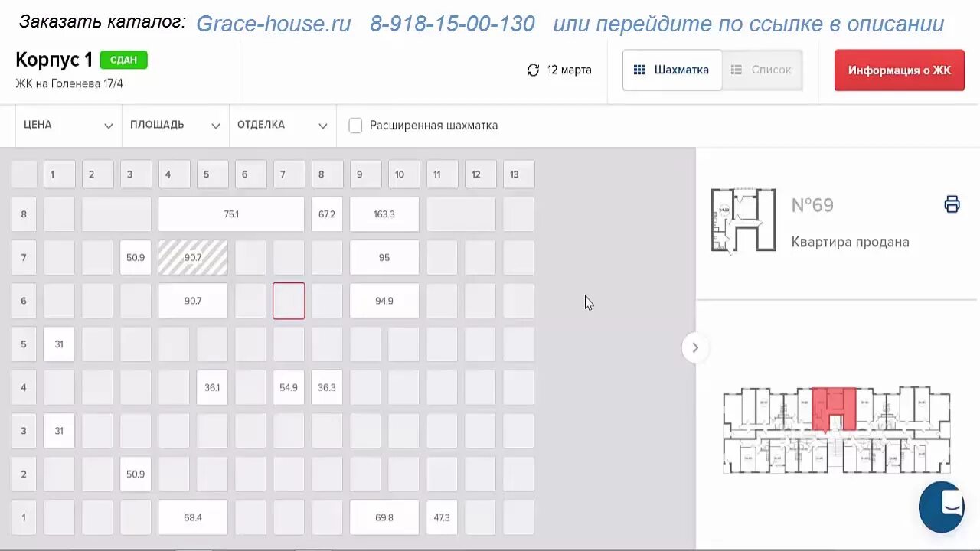This screenshot has width=980, height=551.
Task: Select apartment 95 on floor 7
Action: pyautogui.click(x=384, y=258)
